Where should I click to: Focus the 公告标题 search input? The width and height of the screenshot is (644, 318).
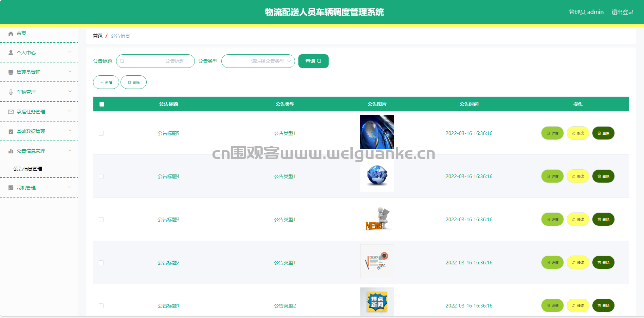tap(155, 61)
